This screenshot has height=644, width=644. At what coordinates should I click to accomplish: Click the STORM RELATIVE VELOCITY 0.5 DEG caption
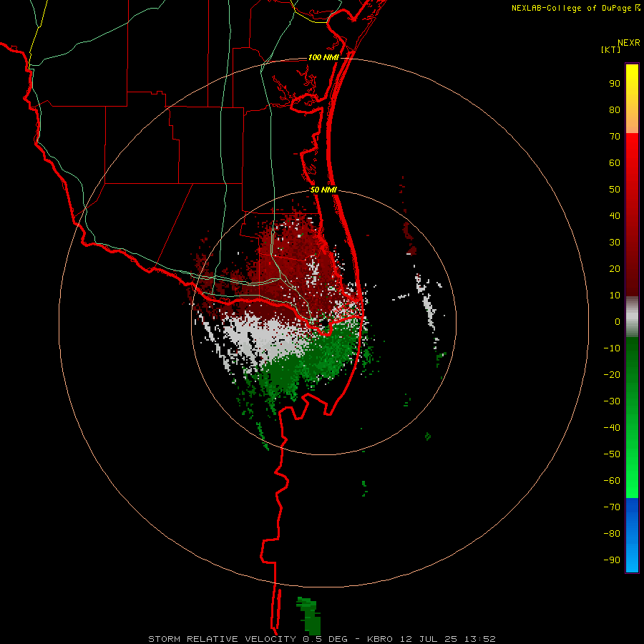coord(248,639)
